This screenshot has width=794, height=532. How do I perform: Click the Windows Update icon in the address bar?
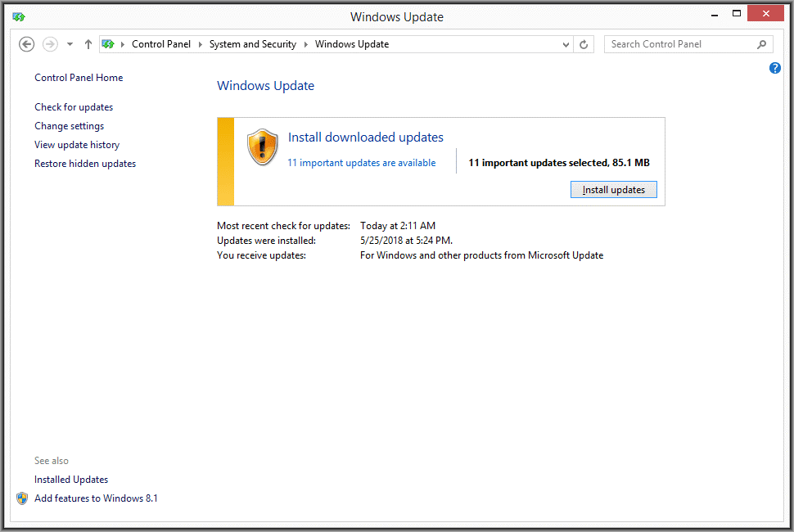click(108, 44)
